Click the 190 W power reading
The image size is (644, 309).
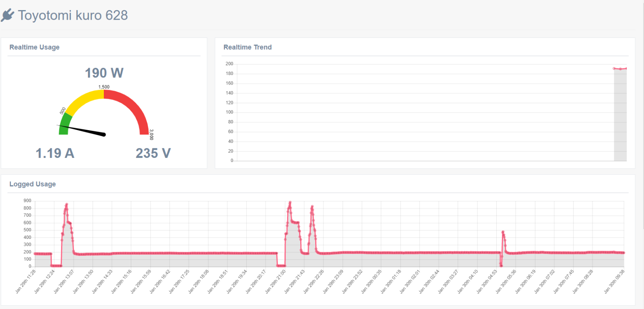pos(104,73)
